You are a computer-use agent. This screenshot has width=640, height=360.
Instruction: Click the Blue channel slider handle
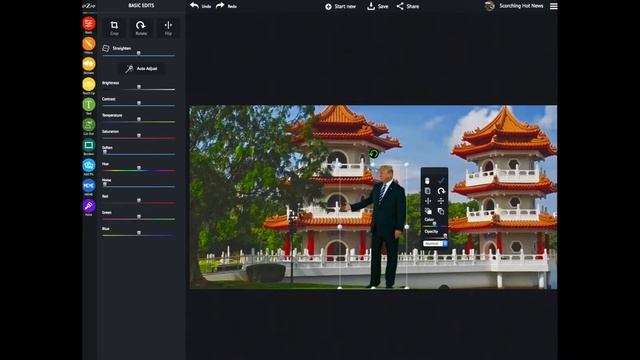coord(139,233)
